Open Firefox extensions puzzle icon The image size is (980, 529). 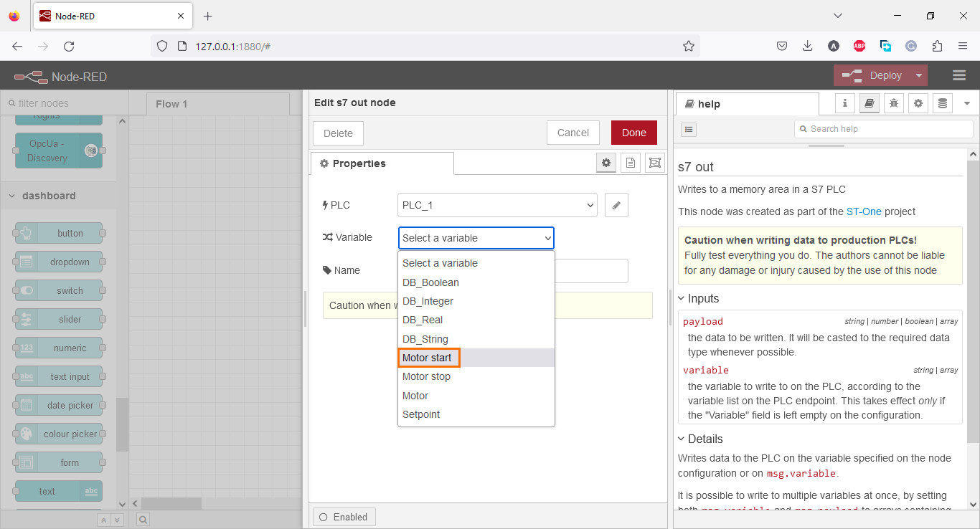937,46
